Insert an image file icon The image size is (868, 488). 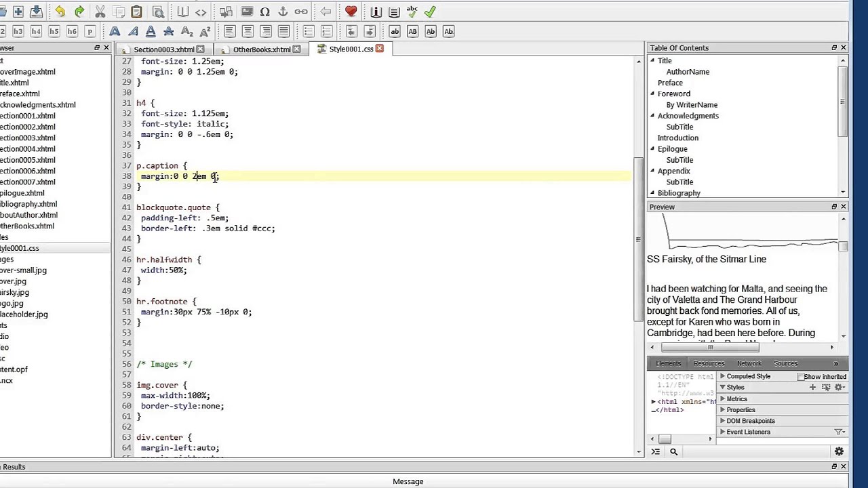[x=247, y=12]
